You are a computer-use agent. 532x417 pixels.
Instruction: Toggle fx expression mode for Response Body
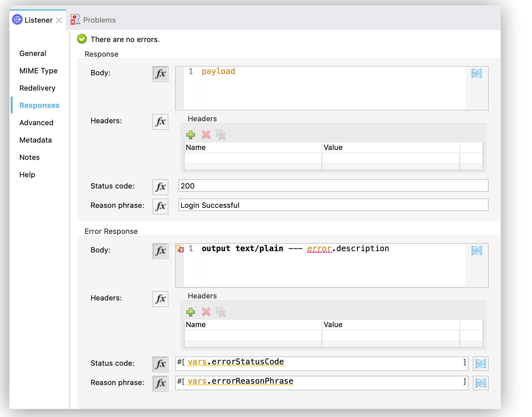160,74
